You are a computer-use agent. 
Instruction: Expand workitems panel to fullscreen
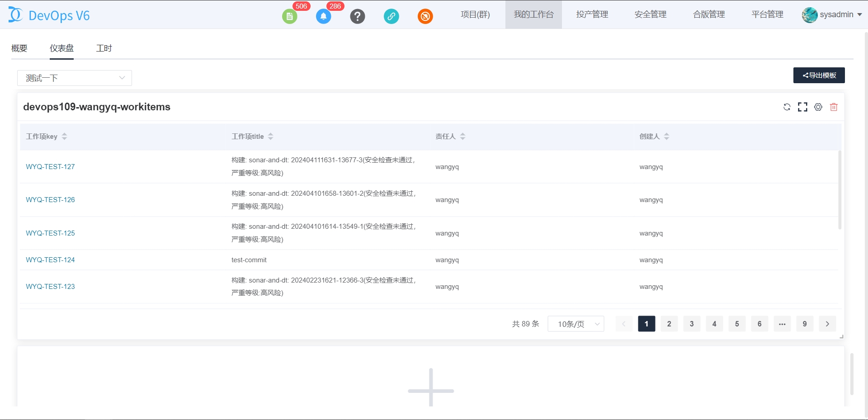pos(802,107)
